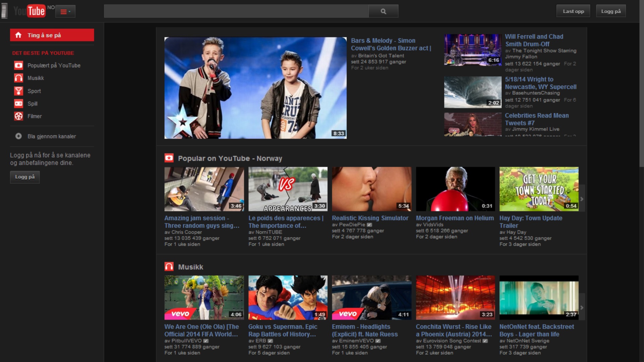
Task: Open Spill in the sidebar
Action: tap(33, 104)
